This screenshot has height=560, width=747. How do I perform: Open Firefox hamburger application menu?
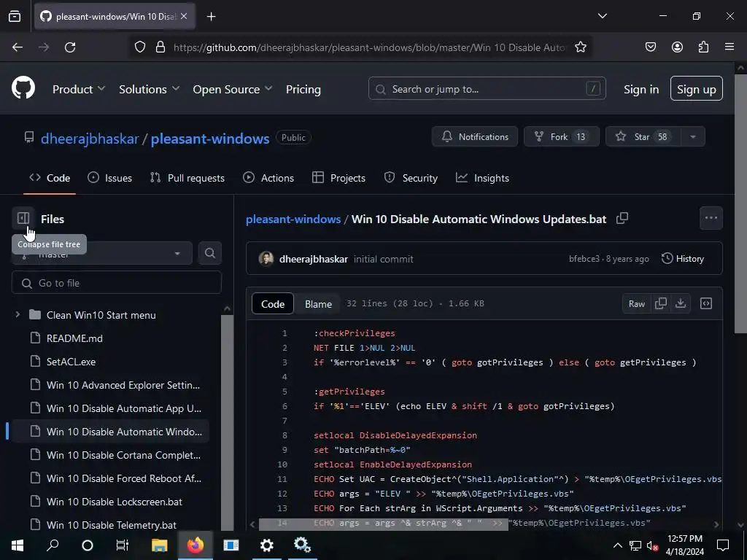[x=729, y=47]
